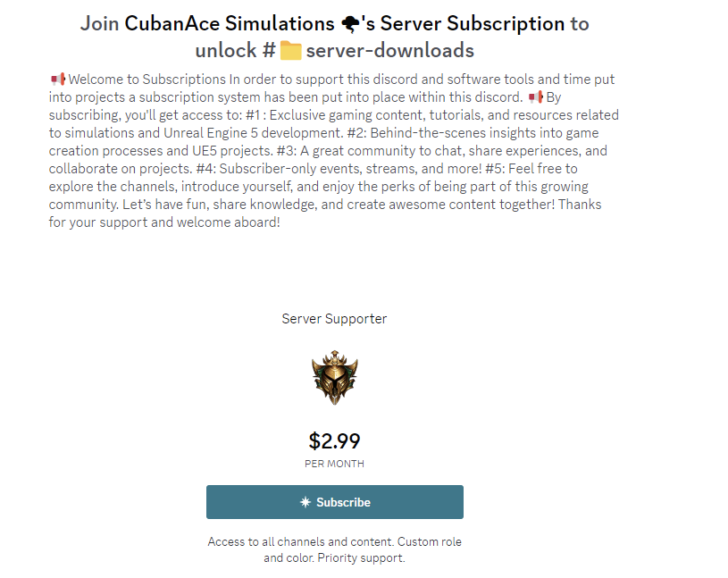Image resolution: width=728 pixels, height=578 pixels.
Task: Click the 'Server Supporter' tier title
Action: click(x=334, y=319)
